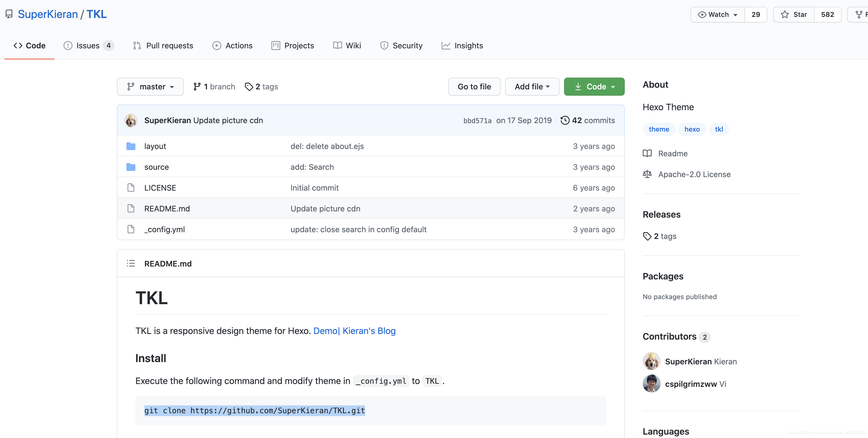
Task: Open the Issues tab
Action: click(88, 46)
